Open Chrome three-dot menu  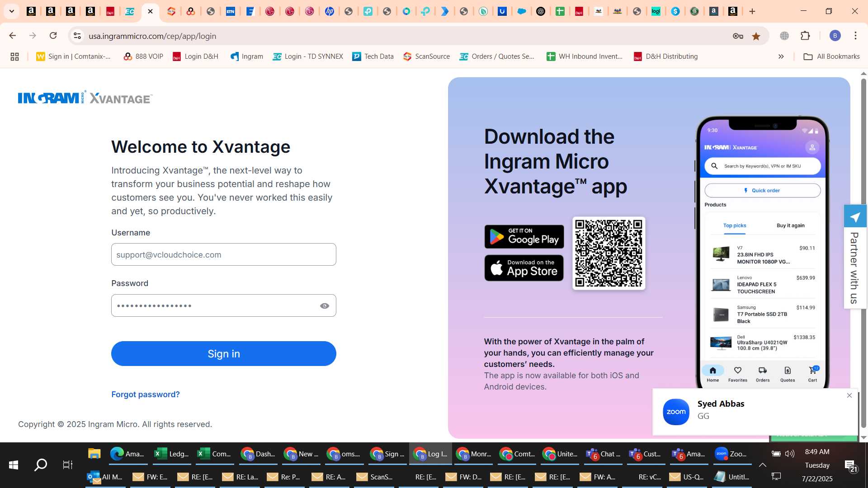coord(855,36)
